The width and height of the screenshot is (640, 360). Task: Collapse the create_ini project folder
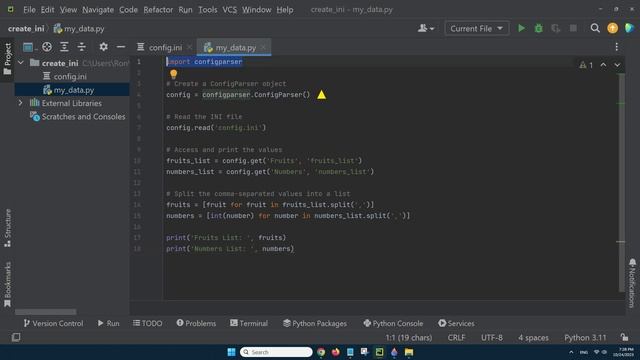click(21, 63)
